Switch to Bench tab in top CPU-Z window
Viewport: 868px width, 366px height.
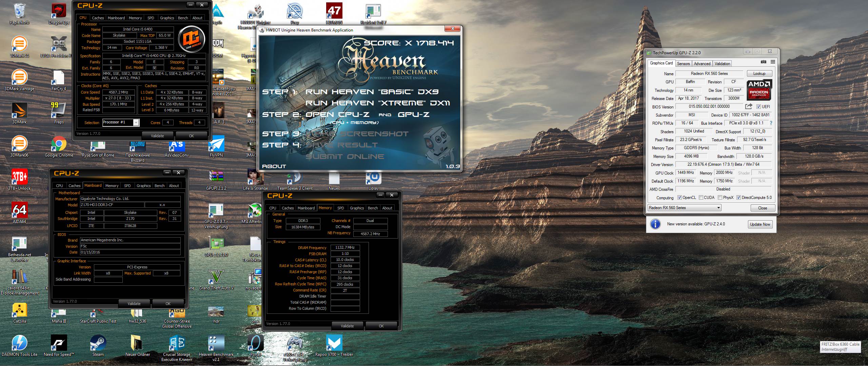pyautogui.click(x=183, y=18)
